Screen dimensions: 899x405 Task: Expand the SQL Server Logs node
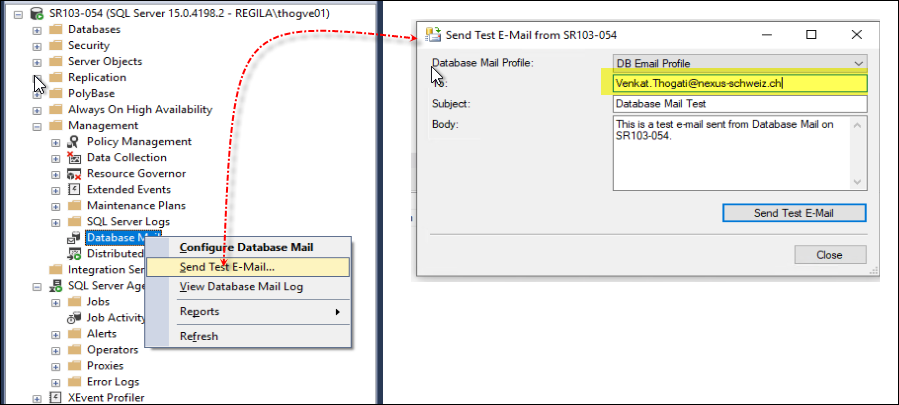pos(55,222)
